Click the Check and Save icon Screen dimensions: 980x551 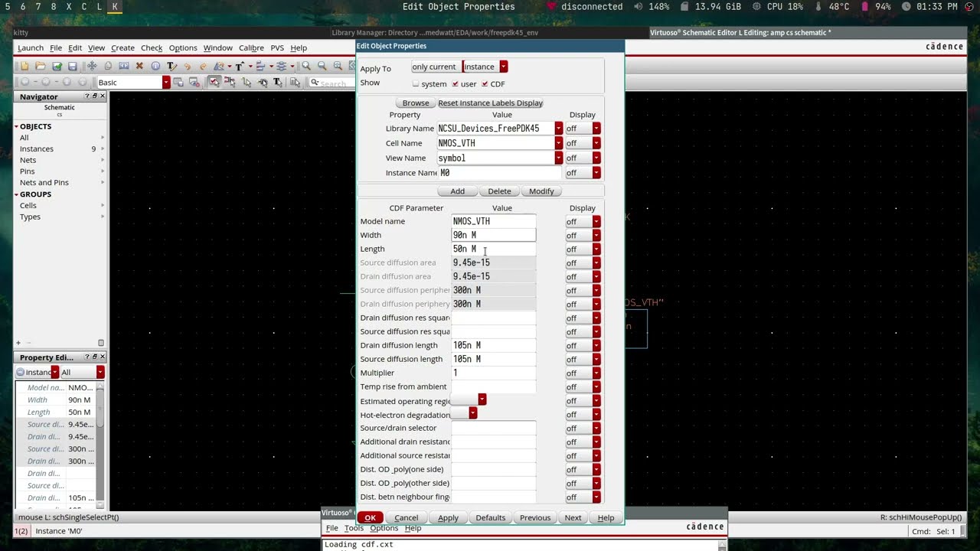click(x=57, y=67)
